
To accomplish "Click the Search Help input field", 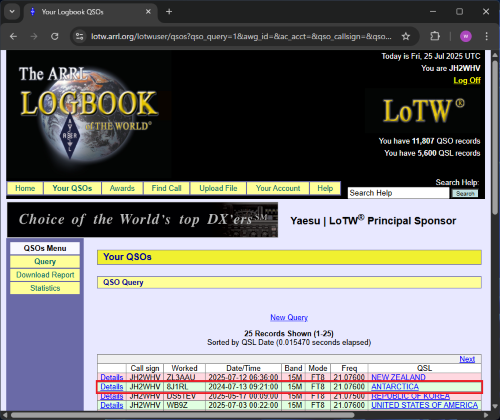I will click(398, 193).
